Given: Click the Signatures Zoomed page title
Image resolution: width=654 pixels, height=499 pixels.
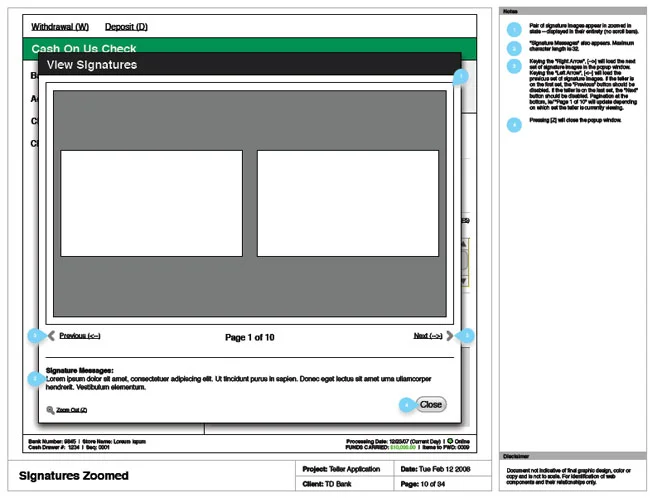Looking at the screenshot, I should pyautogui.click(x=73, y=476).
